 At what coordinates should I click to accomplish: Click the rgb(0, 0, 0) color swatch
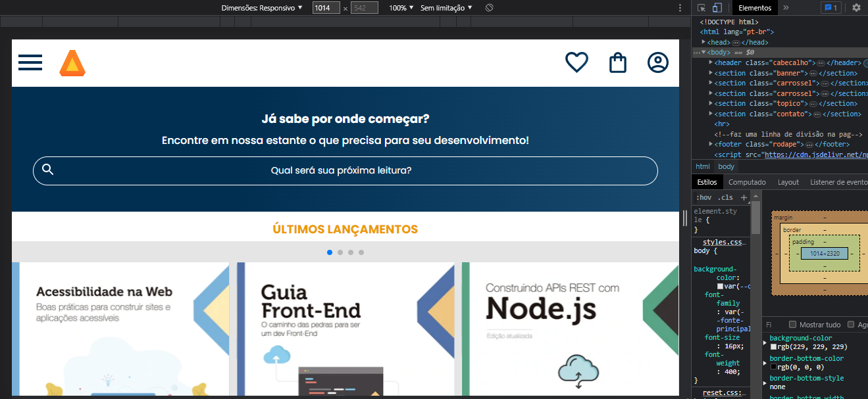[774, 367]
